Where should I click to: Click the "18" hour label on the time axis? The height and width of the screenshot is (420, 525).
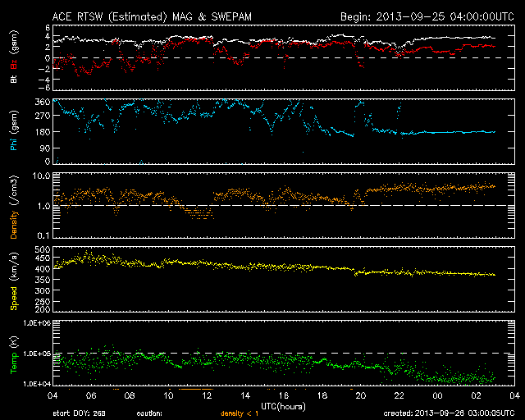point(322,396)
